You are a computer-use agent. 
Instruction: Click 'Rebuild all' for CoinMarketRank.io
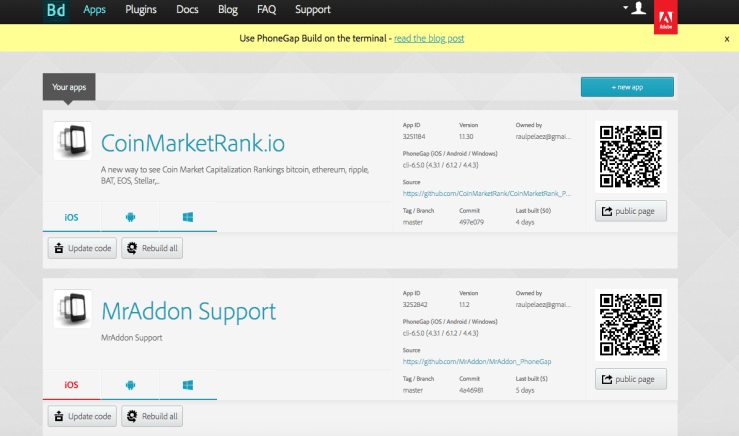click(153, 248)
